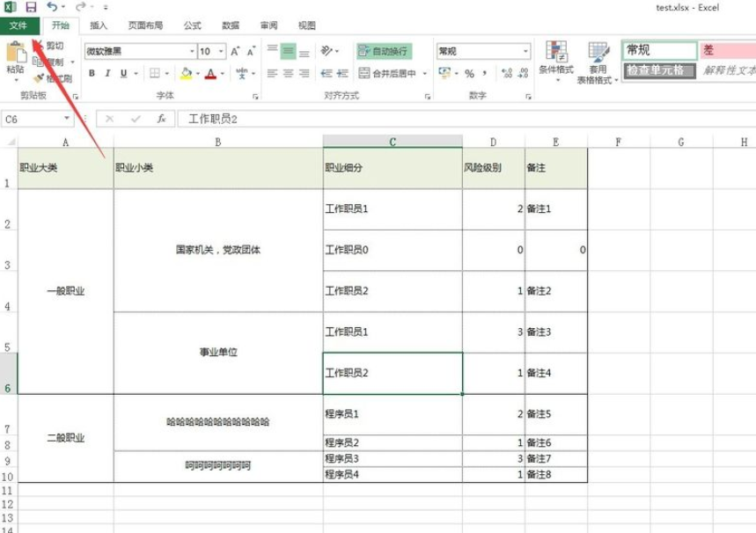The width and height of the screenshot is (756, 533).
Task: Click the Merge and Center icon
Action: click(x=384, y=72)
